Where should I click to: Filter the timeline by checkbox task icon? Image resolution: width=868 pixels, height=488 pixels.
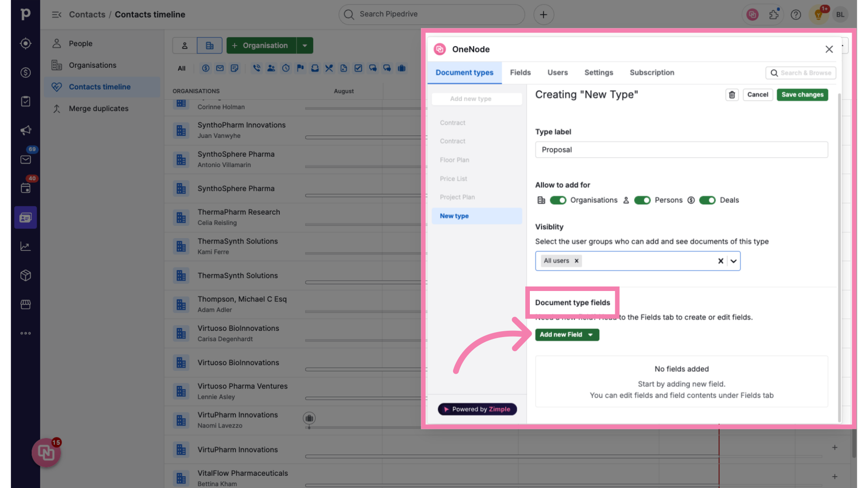358,68
